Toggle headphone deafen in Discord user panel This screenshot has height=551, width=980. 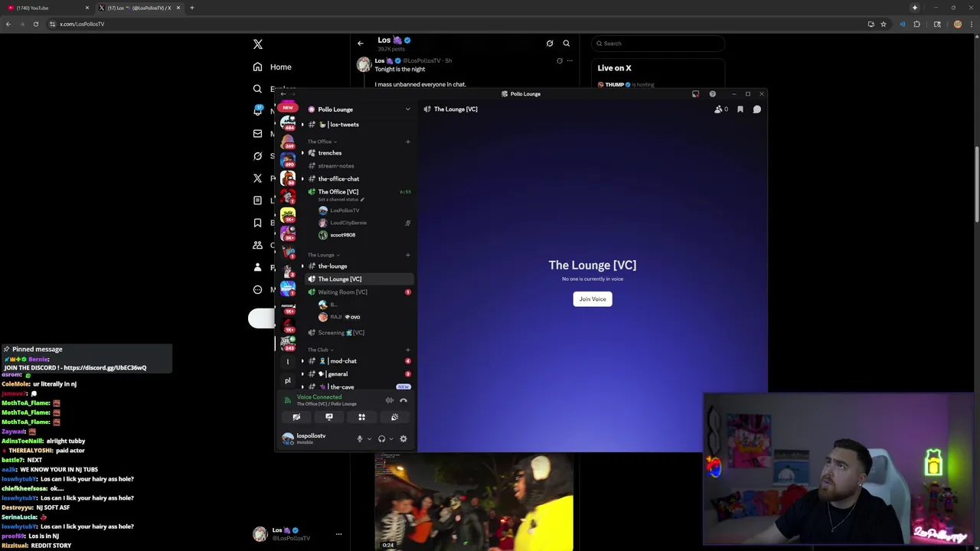[381, 439]
